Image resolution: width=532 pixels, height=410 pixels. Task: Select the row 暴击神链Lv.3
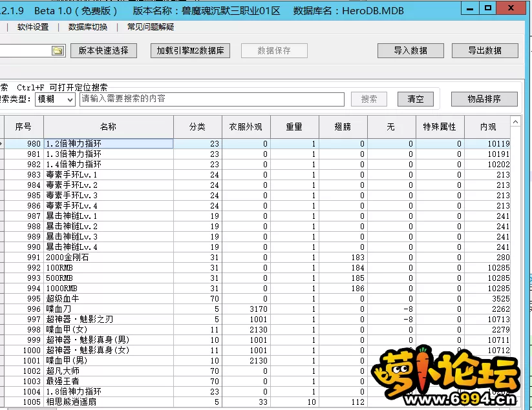pyautogui.click(x=257, y=236)
